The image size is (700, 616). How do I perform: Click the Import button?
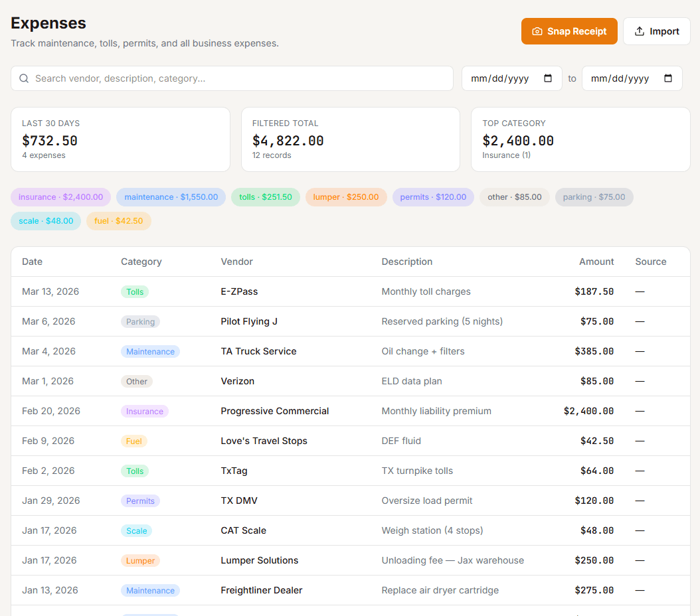(x=656, y=31)
